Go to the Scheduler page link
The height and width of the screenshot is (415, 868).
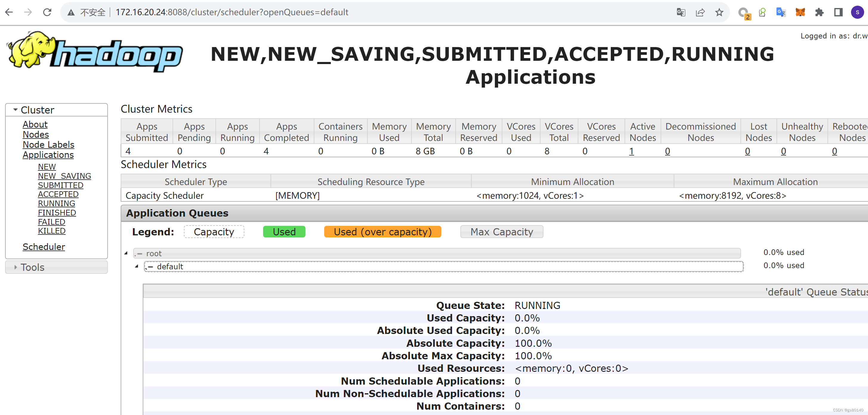coord(44,247)
